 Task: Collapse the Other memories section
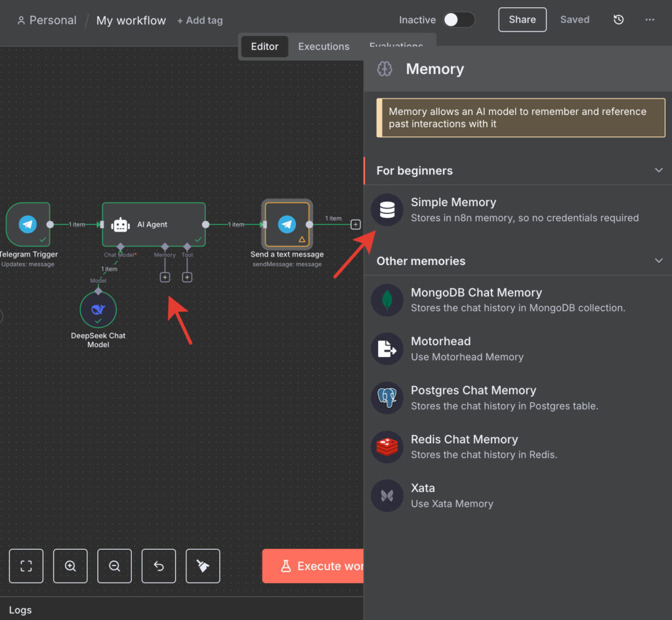tap(659, 261)
